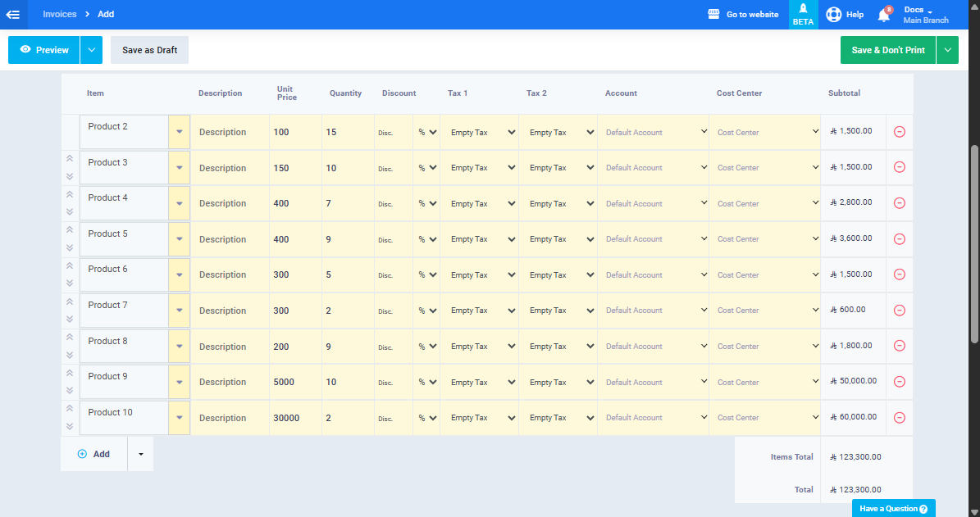Image resolution: width=980 pixels, height=517 pixels.
Task: Remove the Product 2 row
Action: (899, 132)
